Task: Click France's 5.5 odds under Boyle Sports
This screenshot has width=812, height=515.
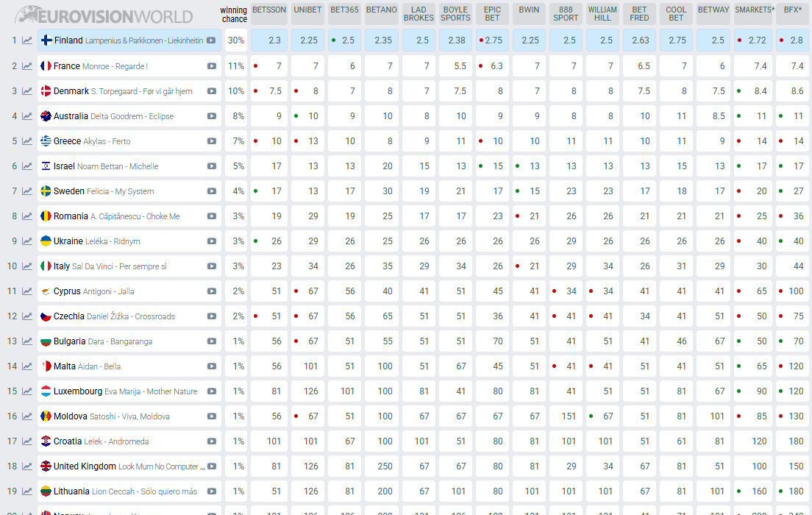Action: pyautogui.click(x=456, y=66)
